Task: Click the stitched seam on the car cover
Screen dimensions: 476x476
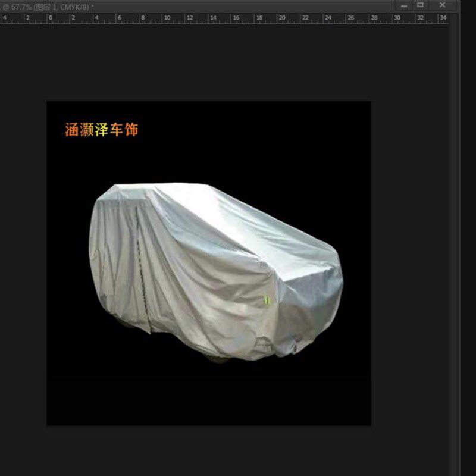Action: pos(142,267)
